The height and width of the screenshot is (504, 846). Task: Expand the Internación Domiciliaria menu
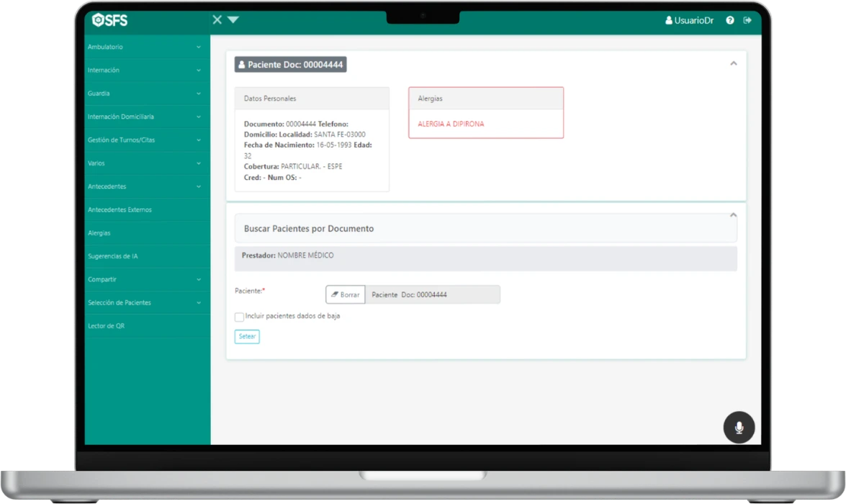(148, 117)
